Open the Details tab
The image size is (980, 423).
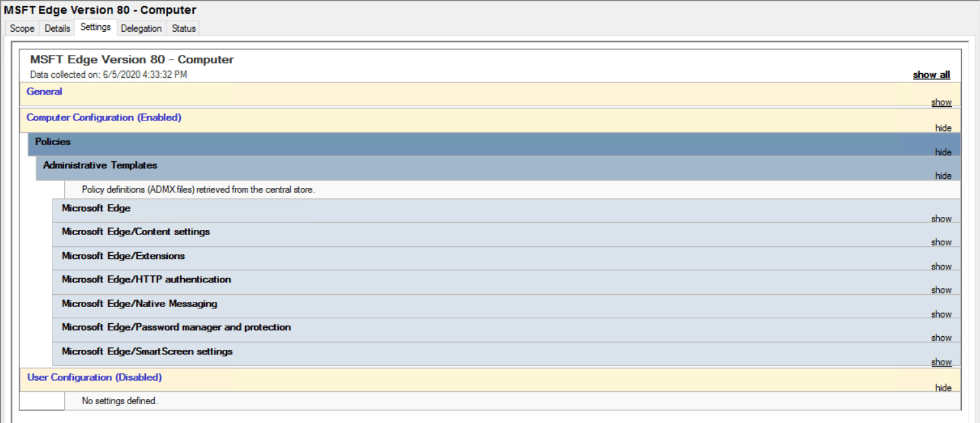point(57,29)
